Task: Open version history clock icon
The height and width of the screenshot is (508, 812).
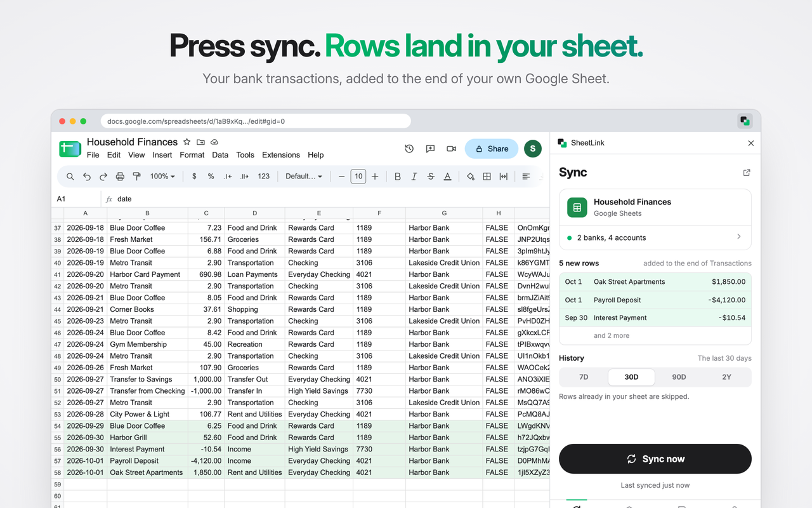Action: [409, 149]
